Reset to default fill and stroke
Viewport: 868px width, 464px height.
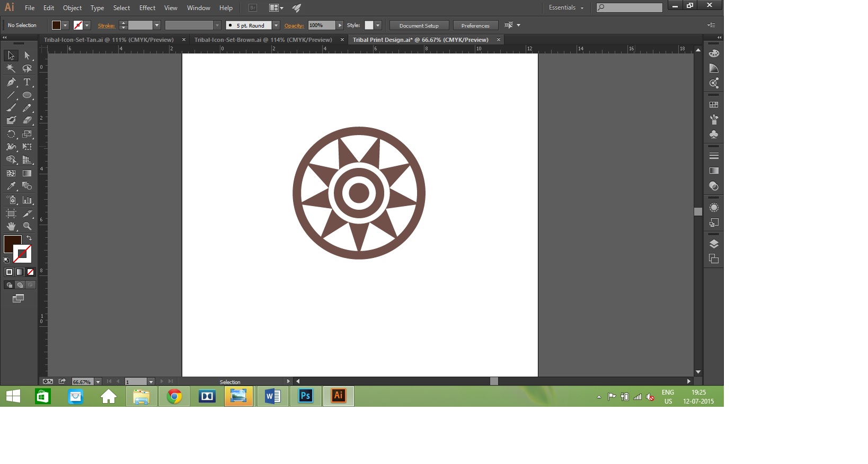click(x=6, y=260)
